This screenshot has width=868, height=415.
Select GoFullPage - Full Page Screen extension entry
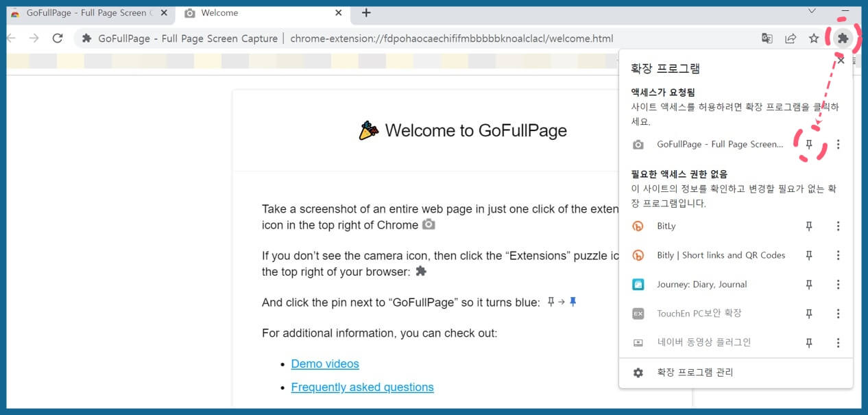point(720,145)
